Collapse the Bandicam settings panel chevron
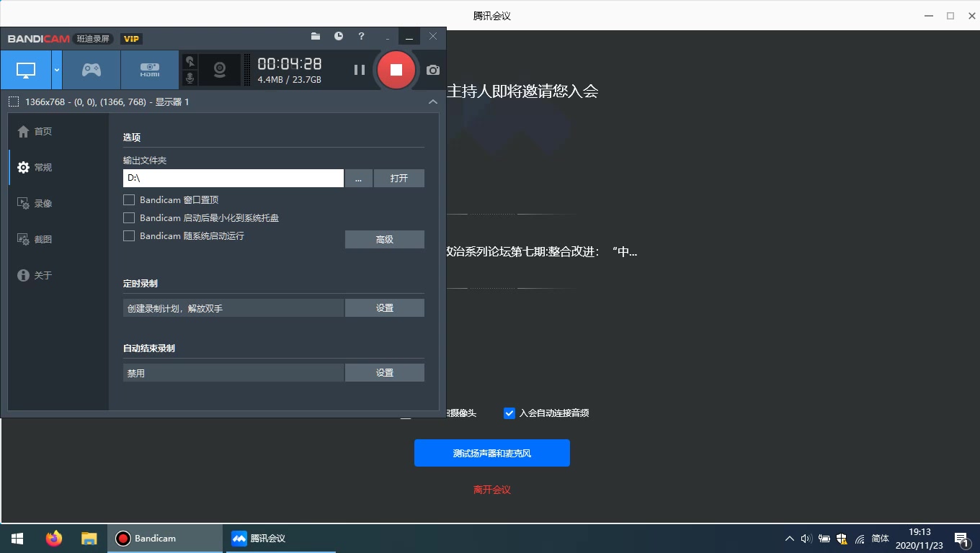Viewport: 980px width, 553px height. coord(432,102)
